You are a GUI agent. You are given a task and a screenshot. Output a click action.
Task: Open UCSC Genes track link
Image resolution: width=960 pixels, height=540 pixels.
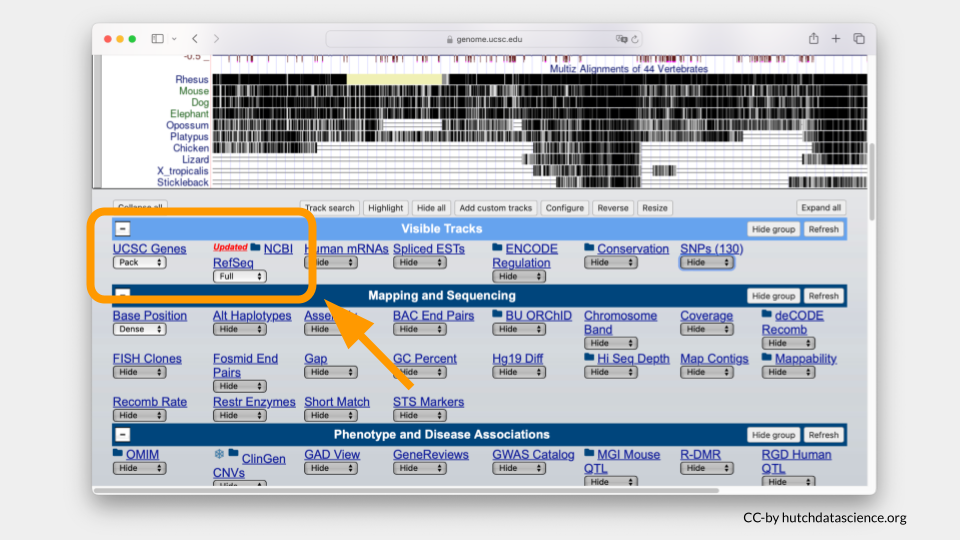[149, 249]
